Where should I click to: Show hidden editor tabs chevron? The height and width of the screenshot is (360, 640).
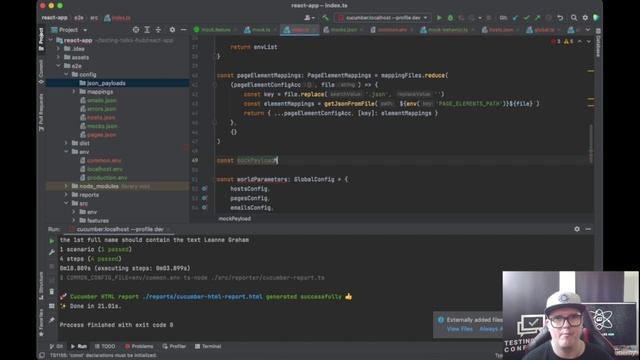588,30
